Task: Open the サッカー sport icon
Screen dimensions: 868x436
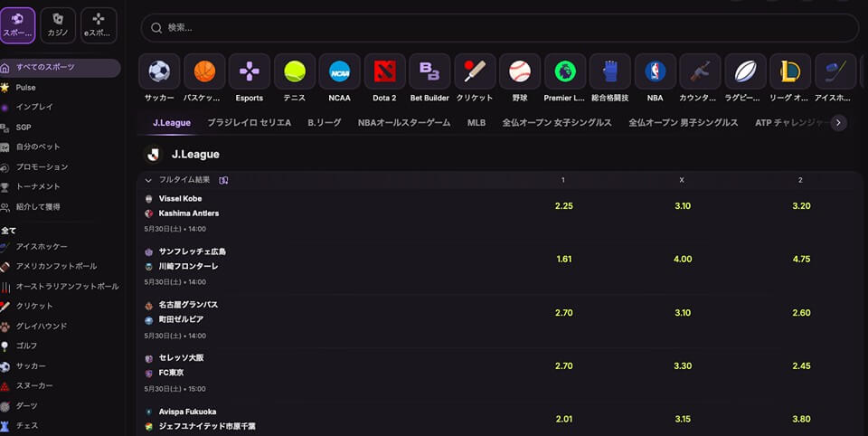Action: coord(159,71)
